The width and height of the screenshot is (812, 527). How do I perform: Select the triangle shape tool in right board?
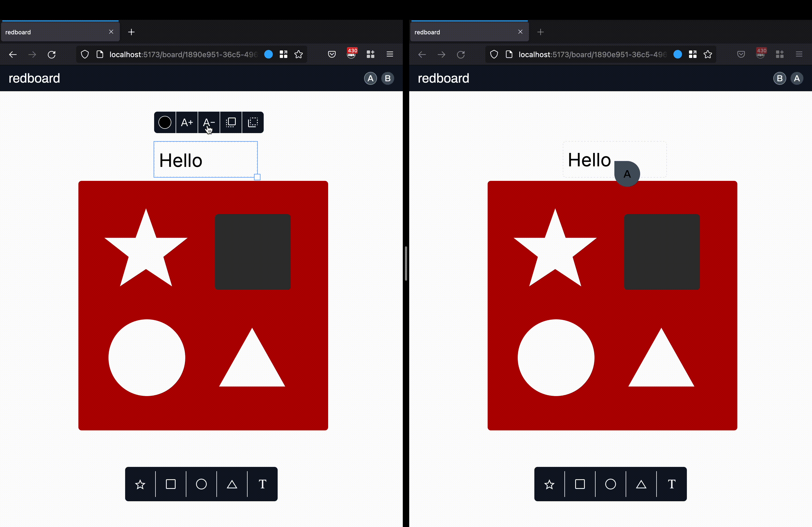coord(641,484)
